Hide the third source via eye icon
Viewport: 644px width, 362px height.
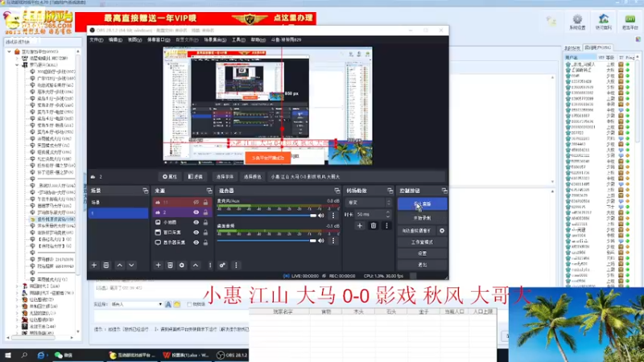[196, 222]
